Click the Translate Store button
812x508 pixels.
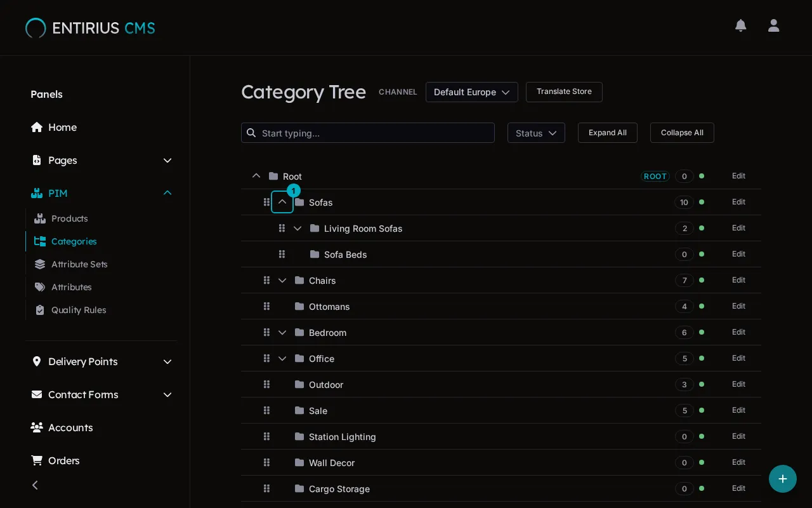tap(564, 92)
